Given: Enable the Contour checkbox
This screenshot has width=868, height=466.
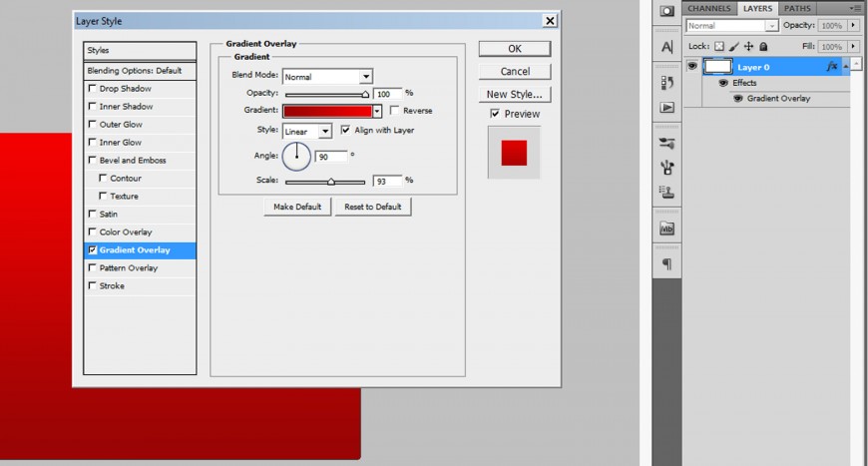Looking at the screenshot, I should tap(103, 178).
